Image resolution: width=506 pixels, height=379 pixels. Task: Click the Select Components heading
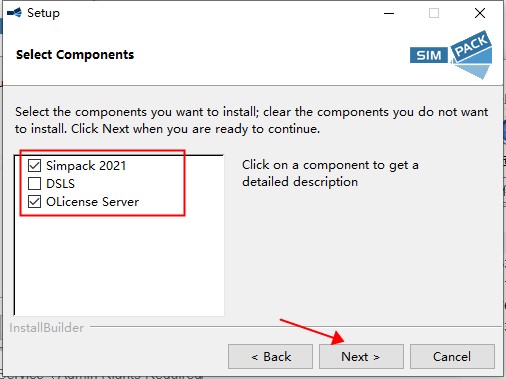[x=75, y=54]
